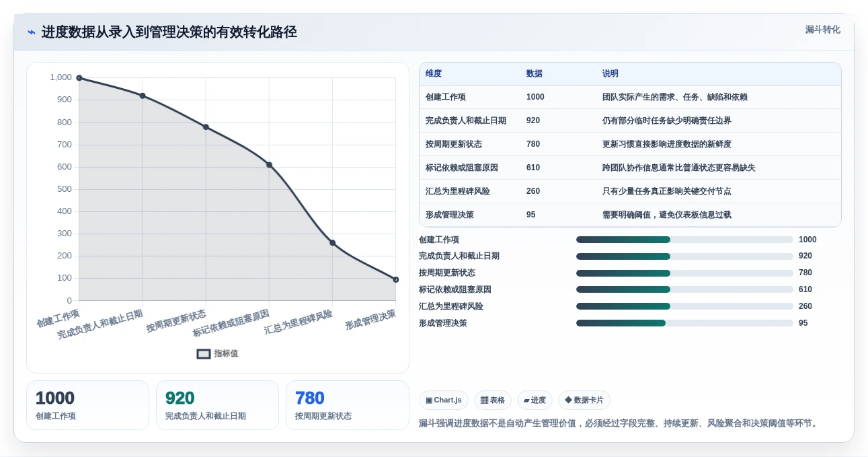Viewport: 868px width, 457px height.
Task: Click progress value 920 beside bar
Action: (805, 256)
